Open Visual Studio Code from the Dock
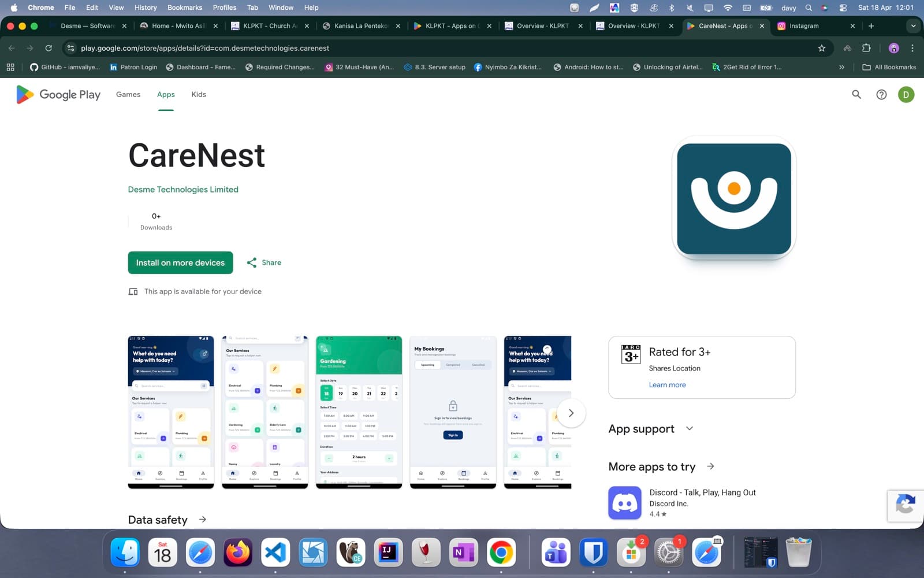 click(x=275, y=553)
